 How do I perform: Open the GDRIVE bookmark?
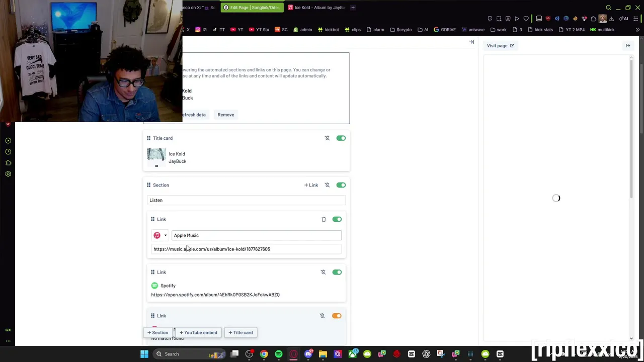coord(444,30)
